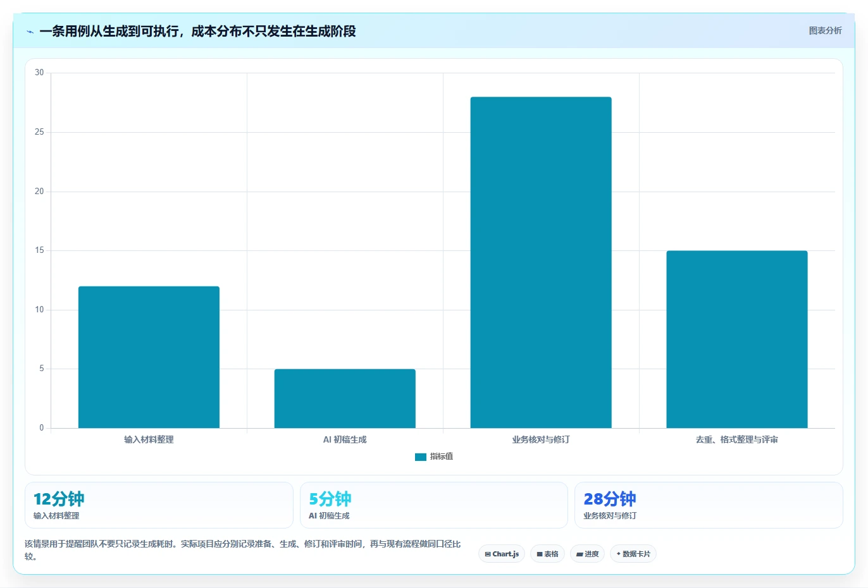The width and height of the screenshot is (868, 588).
Task: Click the y-axis value 30
Action: (x=39, y=73)
